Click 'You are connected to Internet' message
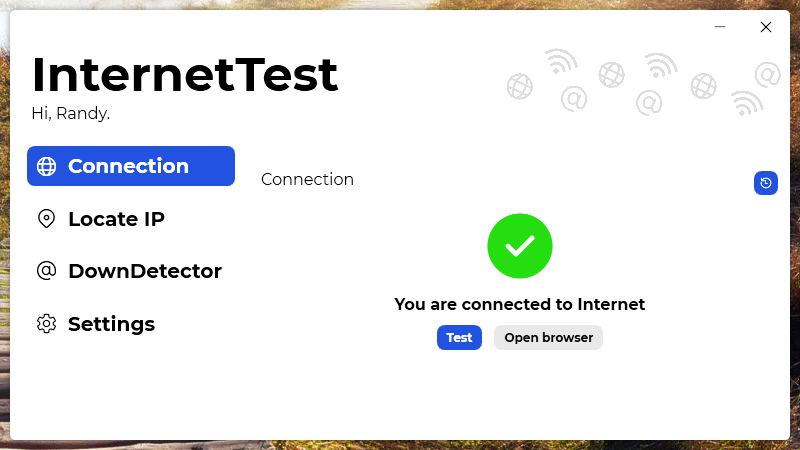This screenshot has width=800, height=450. 519,305
